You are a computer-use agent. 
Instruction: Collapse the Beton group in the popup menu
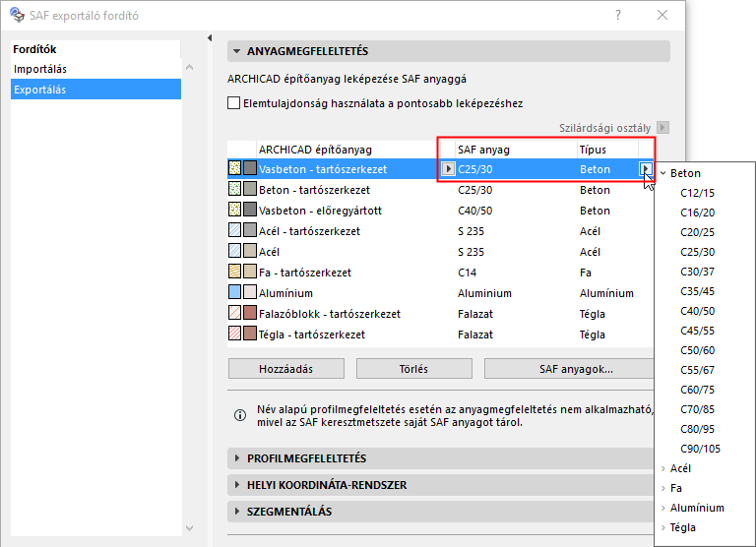(663, 173)
